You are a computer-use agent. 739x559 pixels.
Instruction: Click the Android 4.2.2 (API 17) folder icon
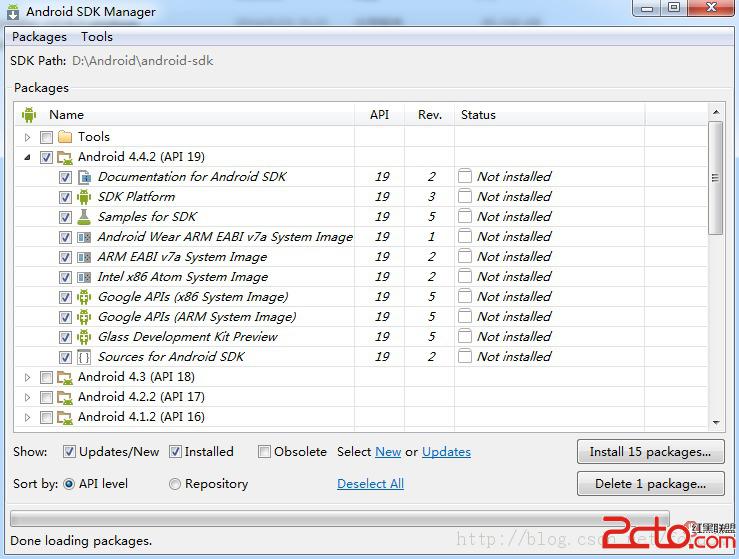[65, 397]
